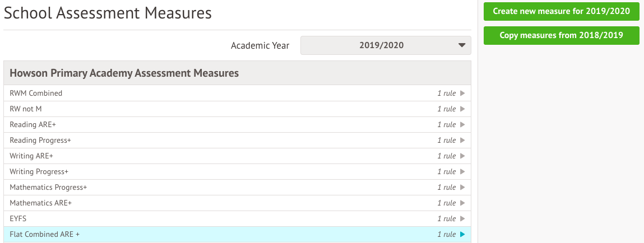
Task: Click arrow icon on Reading ARE+ row
Action: (462, 125)
